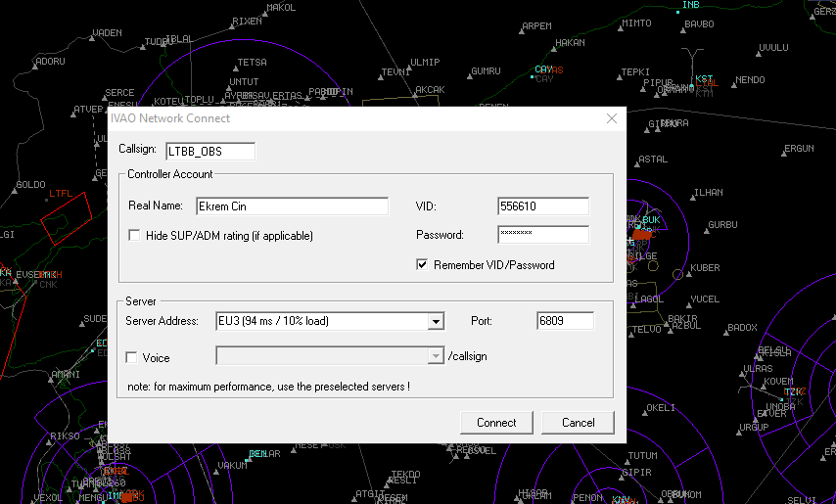Viewport: 836px width, 504px height.
Task: Select the MIMTO waypoint label
Action: 636,23
